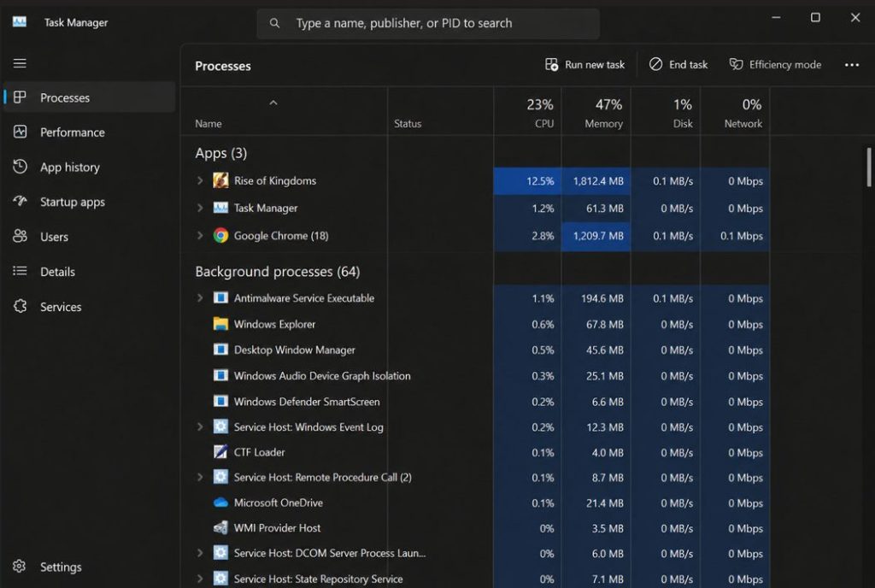The width and height of the screenshot is (875, 588).
Task: Click the End task button
Action: pos(678,65)
